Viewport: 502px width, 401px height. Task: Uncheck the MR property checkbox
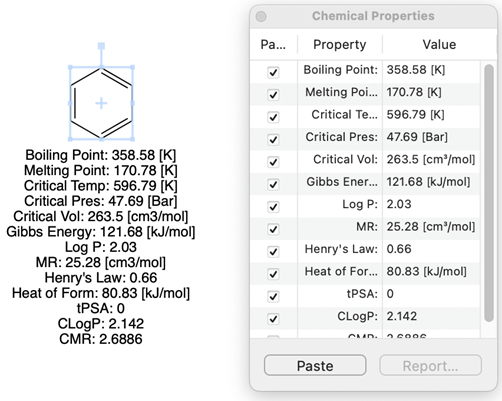pyautogui.click(x=273, y=229)
